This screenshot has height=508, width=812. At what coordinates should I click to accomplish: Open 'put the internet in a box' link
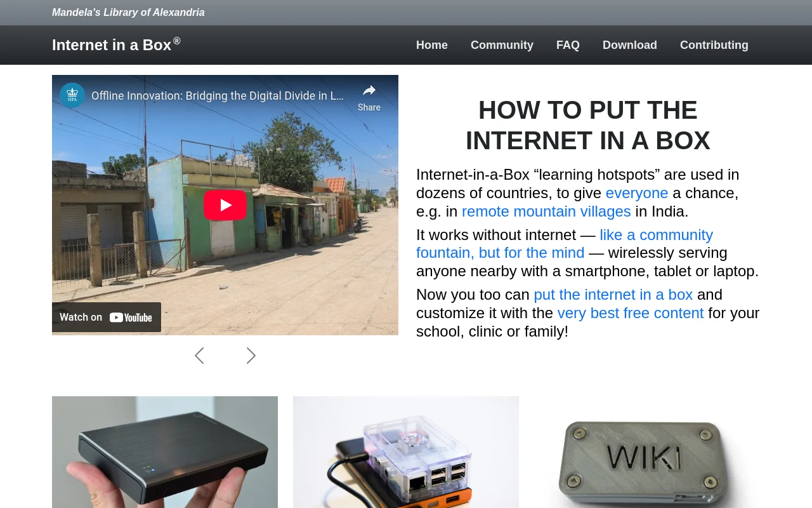(x=613, y=295)
